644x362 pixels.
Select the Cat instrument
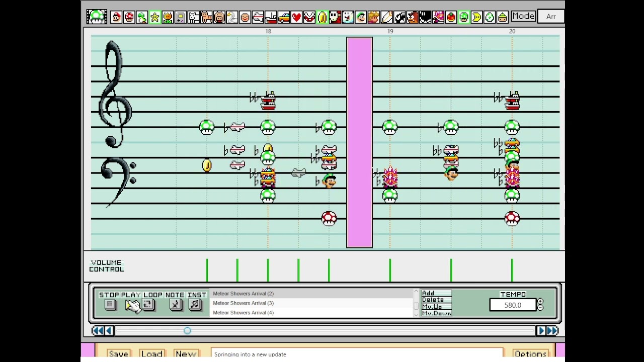pos(206,17)
